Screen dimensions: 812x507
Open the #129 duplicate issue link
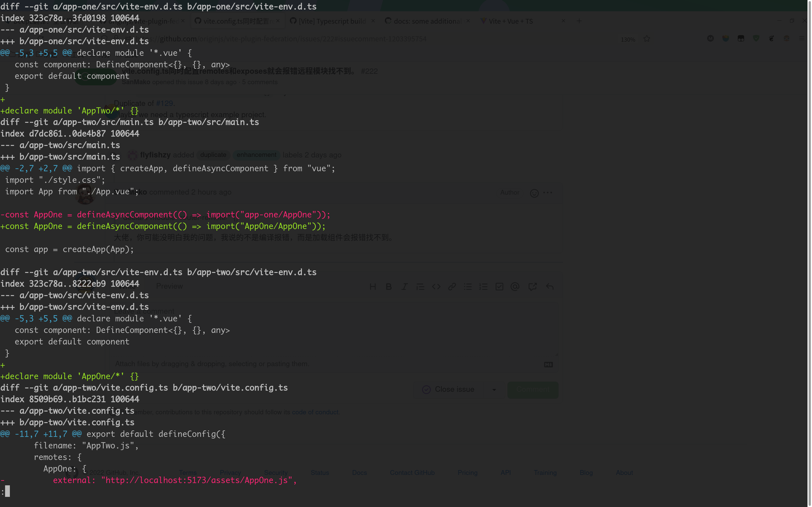pos(164,103)
